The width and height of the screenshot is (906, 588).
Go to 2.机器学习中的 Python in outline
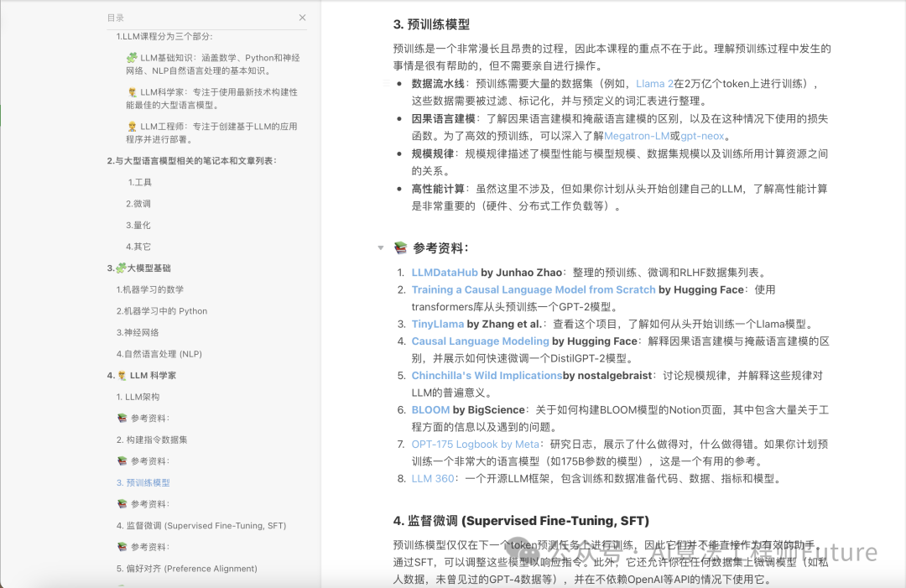click(162, 310)
